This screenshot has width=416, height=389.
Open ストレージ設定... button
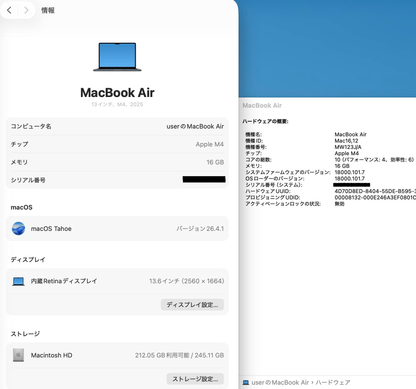195,379
